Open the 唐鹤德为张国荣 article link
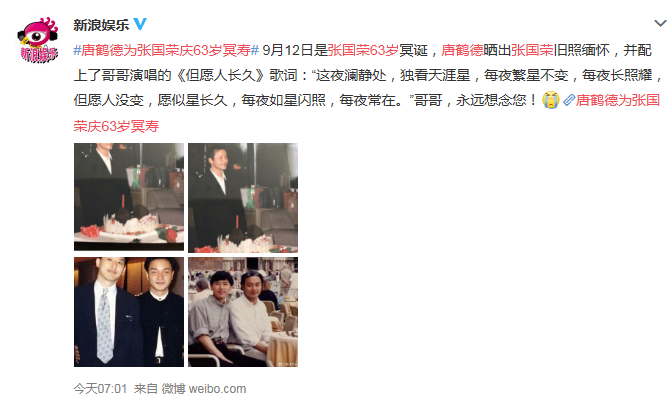Image resolution: width=670 pixels, height=403 pixels. pos(618,100)
